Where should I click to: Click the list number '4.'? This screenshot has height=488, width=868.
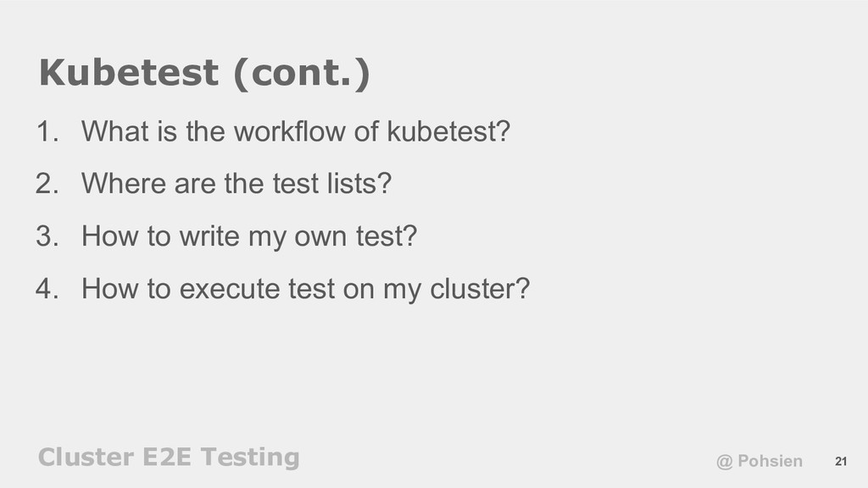pos(47,289)
